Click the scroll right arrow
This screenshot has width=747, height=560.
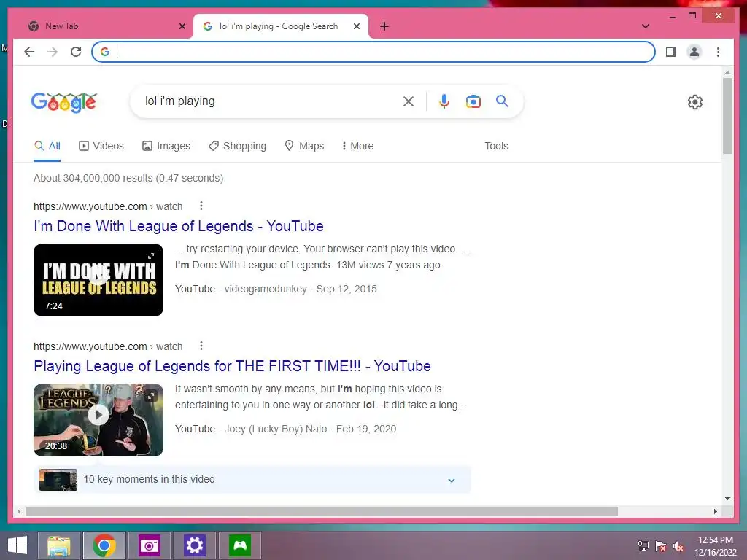715,511
